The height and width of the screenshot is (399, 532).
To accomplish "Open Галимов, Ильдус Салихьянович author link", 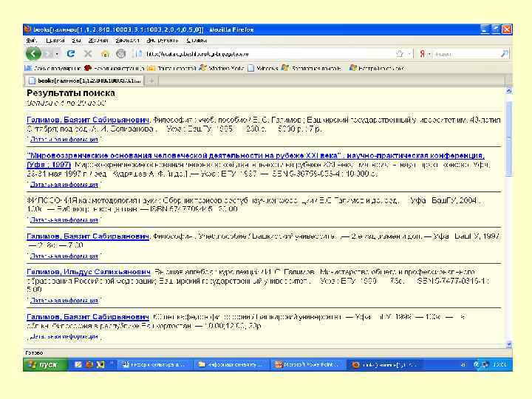I will pos(89,272).
